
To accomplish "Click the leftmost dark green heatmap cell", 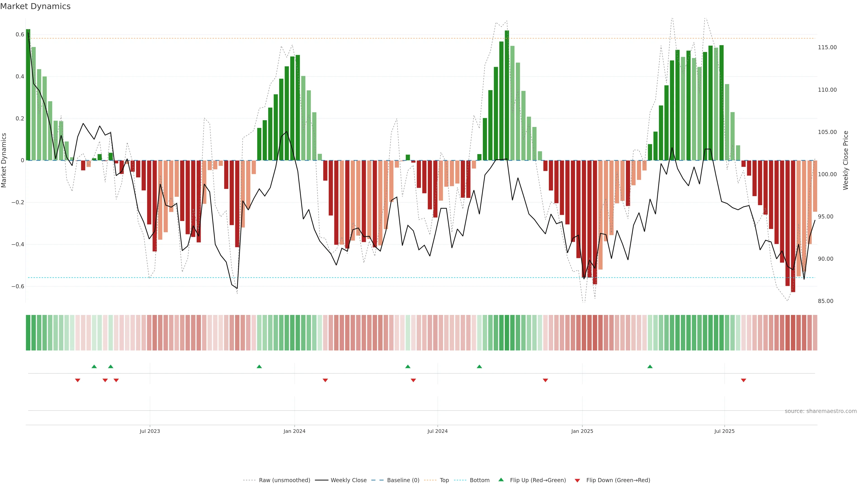I will (28, 333).
